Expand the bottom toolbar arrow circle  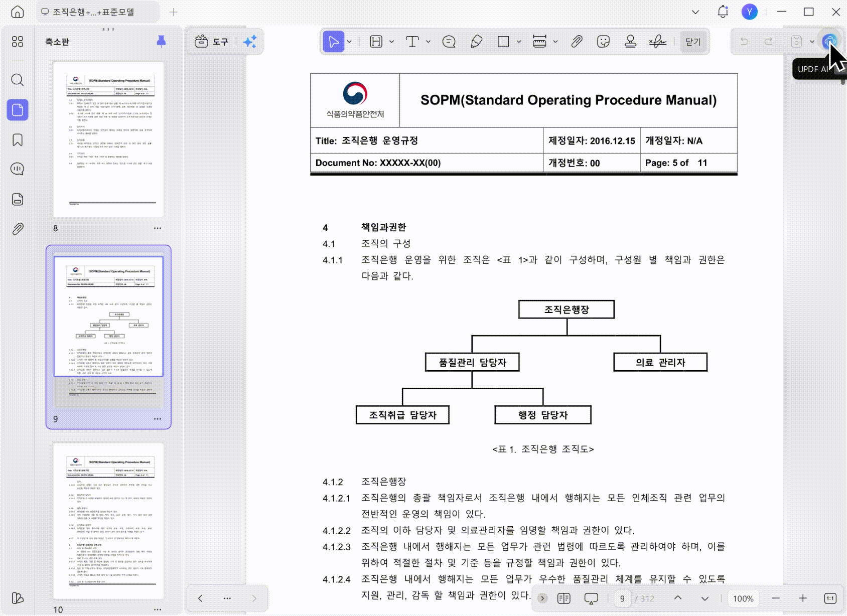click(x=542, y=598)
